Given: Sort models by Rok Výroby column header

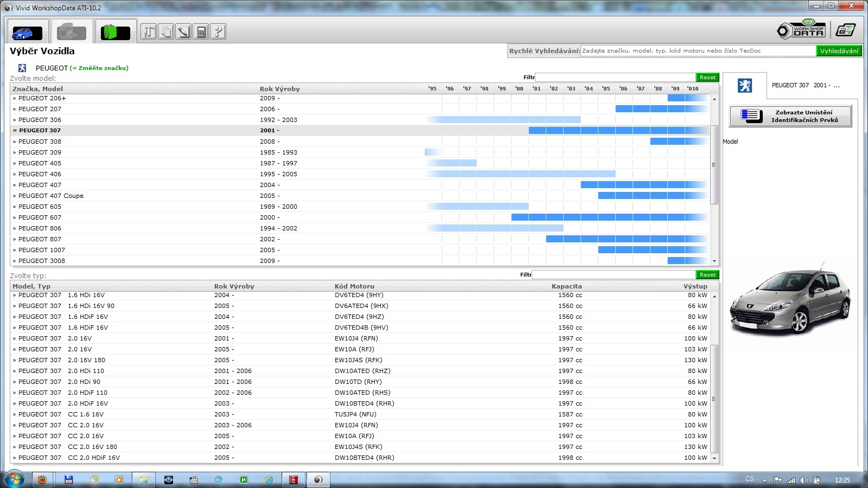Looking at the screenshot, I should pos(279,89).
